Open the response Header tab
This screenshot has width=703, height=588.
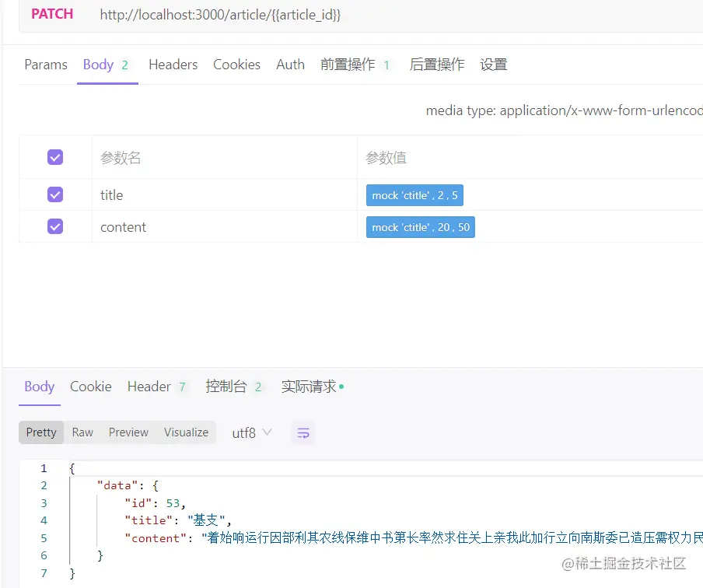(157, 387)
